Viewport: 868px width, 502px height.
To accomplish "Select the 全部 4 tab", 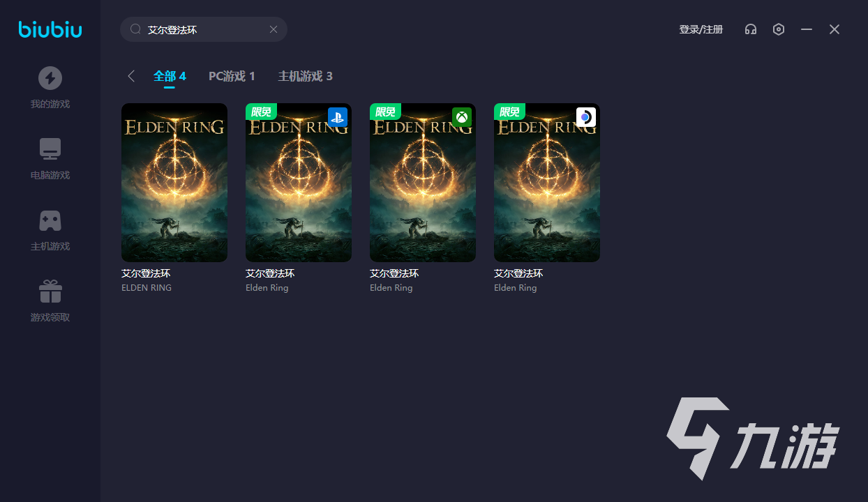I will (x=170, y=76).
